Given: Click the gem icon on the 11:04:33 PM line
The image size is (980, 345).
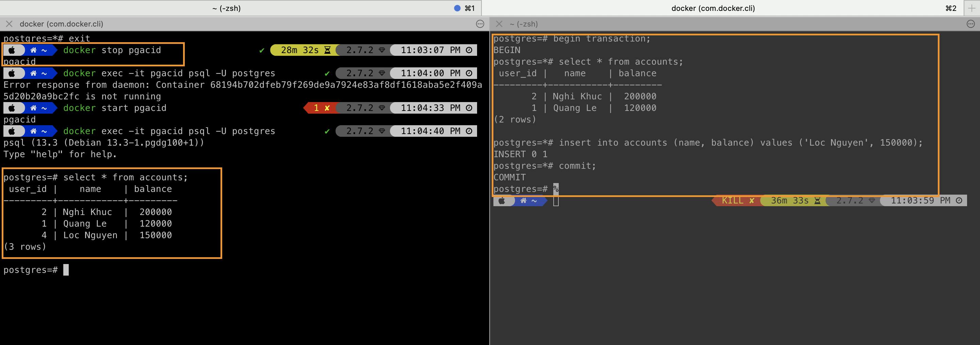Looking at the screenshot, I should pyautogui.click(x=382, y=108).
